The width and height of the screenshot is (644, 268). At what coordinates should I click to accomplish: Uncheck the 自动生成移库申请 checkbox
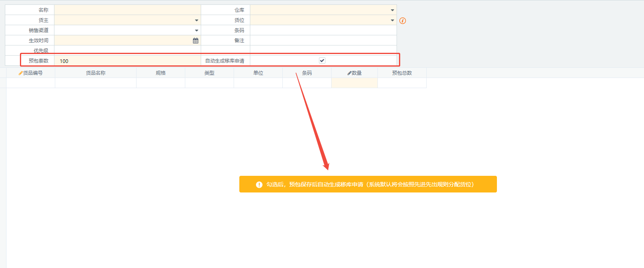pyautogui.click(x=322, y=61)
